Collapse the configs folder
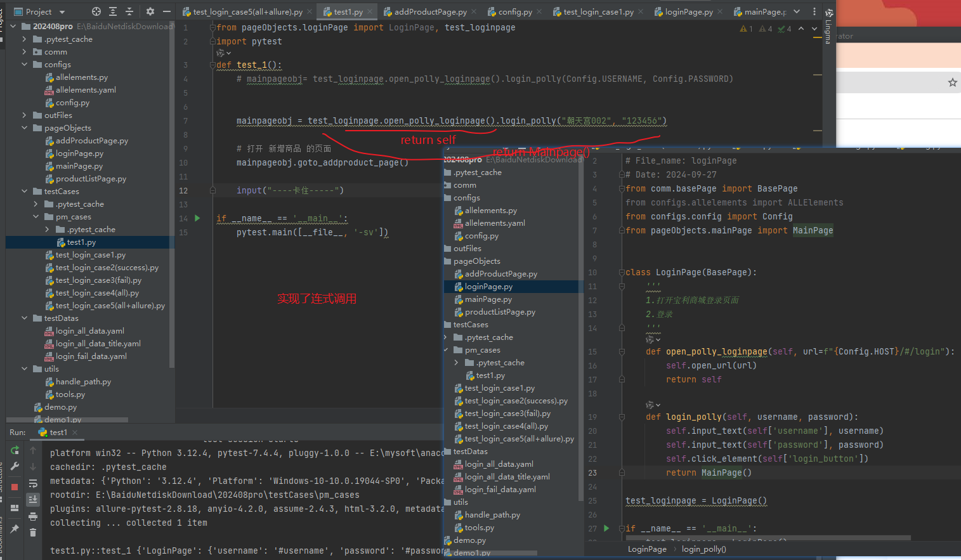The image size is (961, 560). coord(25,65)
